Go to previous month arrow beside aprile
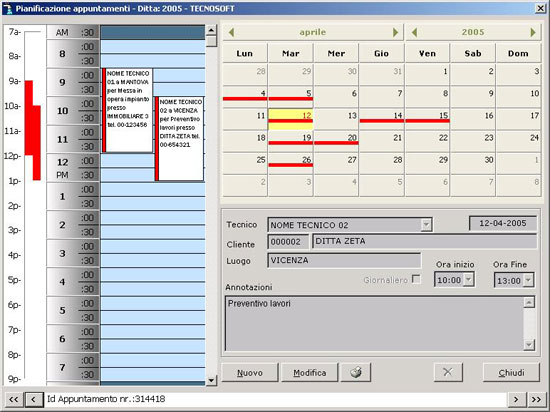Image resolution: width=550 pixels, height=412 pixels. 231,32
